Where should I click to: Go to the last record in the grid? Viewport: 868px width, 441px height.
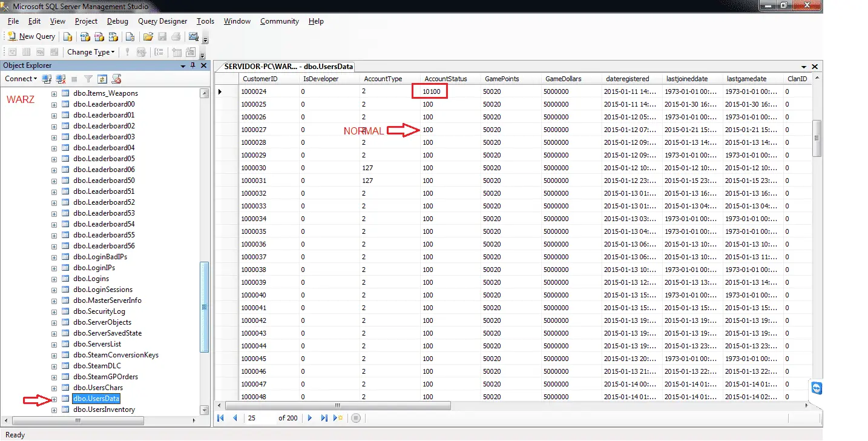click(324, 418)
